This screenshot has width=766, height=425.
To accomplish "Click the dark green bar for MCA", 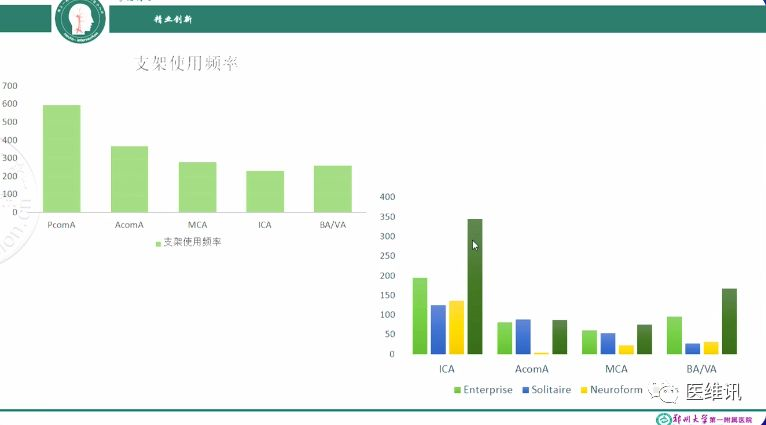I will (644, 339).
